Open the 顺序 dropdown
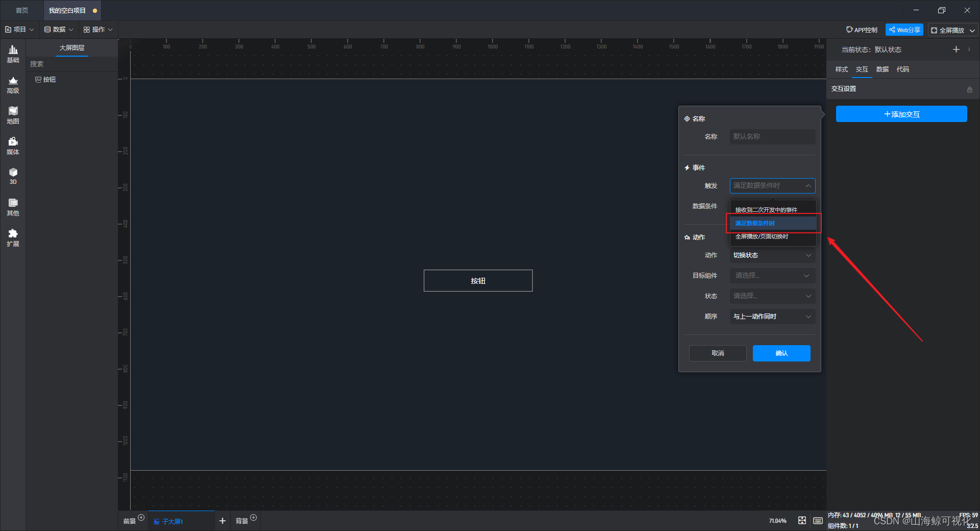This screenshot has height=531, width=980. point(772,317)
